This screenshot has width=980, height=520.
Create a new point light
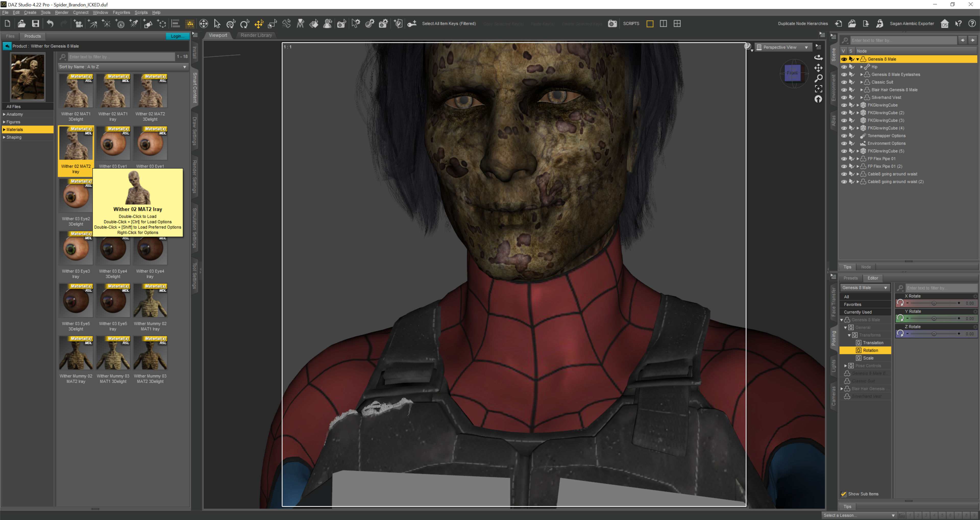(106, 23)
